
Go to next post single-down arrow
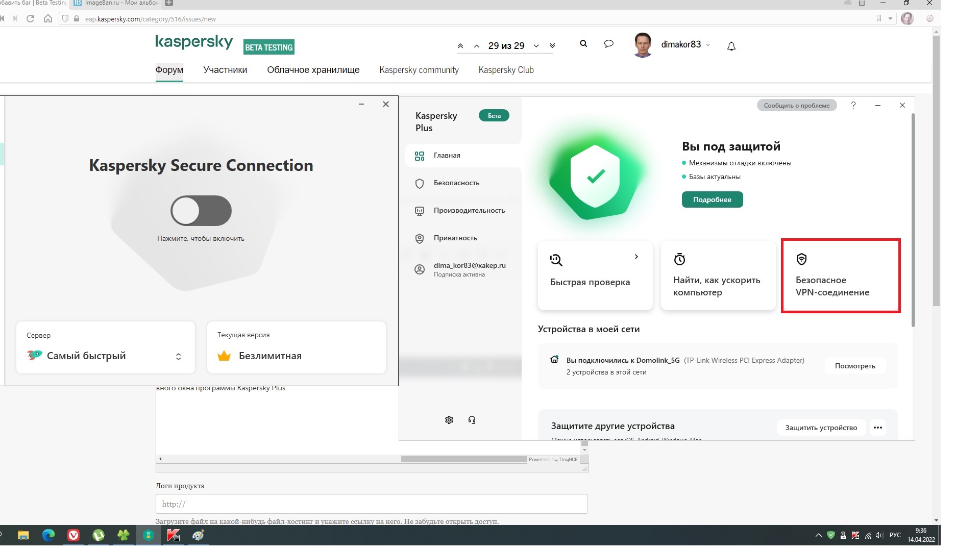(536, 46)
